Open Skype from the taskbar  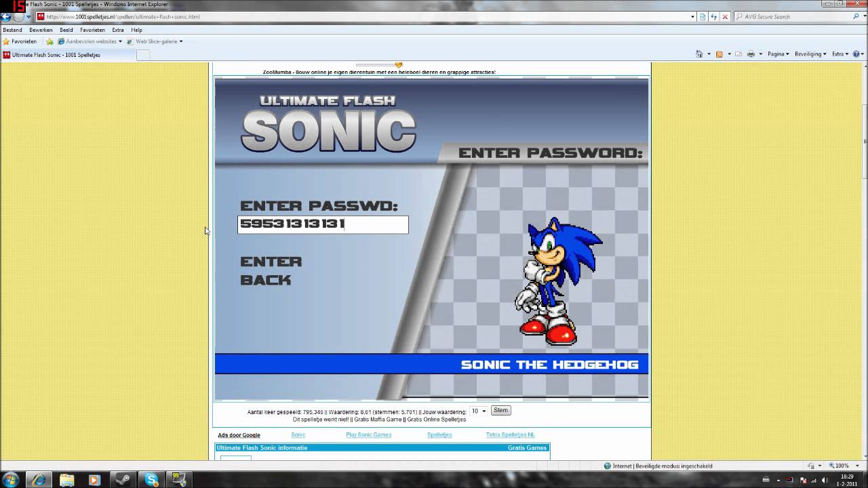pyautogui.click(x=151, y=480)
